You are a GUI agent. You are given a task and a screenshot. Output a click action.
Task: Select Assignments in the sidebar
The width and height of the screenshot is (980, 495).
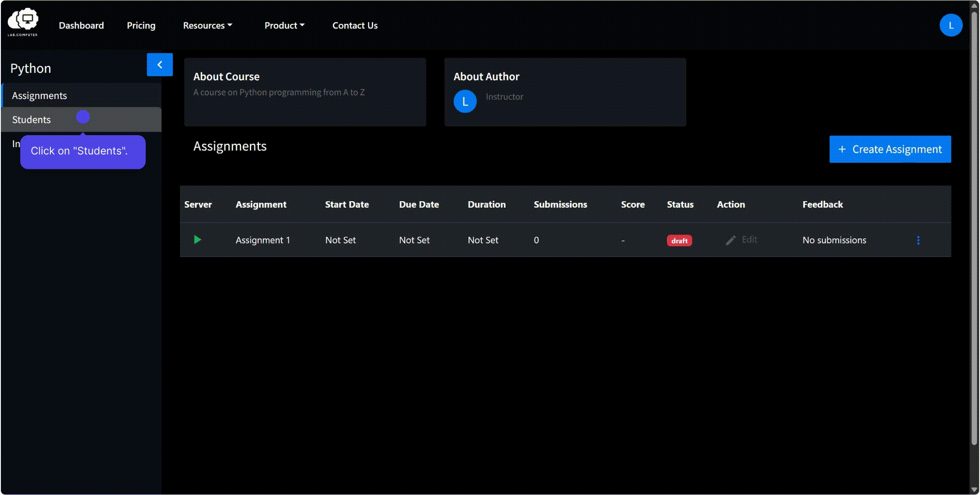[82, 95]
